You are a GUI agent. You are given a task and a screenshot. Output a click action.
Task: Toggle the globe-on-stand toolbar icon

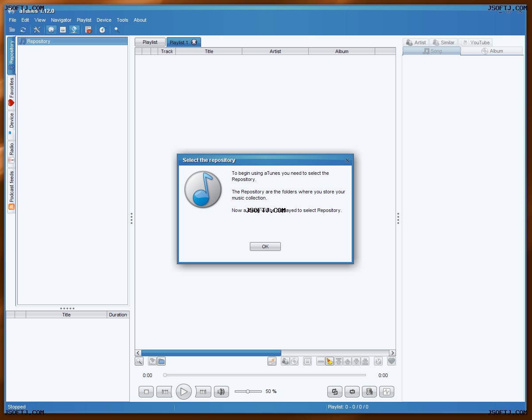[x=74, y=30]
